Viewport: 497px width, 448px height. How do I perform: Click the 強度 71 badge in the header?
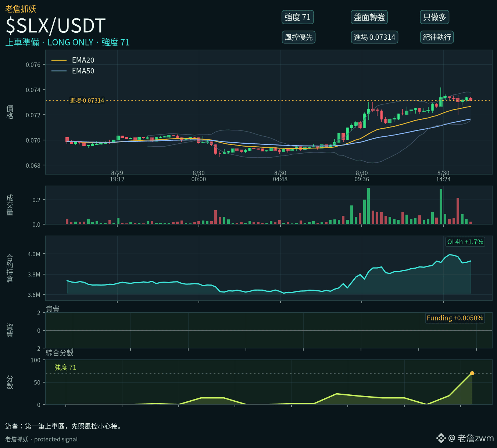pyautogui.click(x=298, y=17)
